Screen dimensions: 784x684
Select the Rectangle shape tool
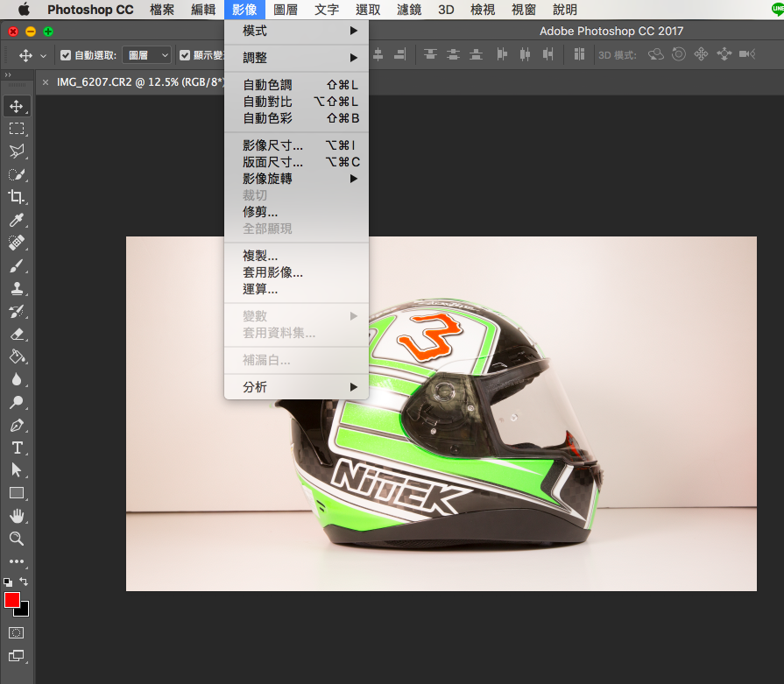coord(17,493)
